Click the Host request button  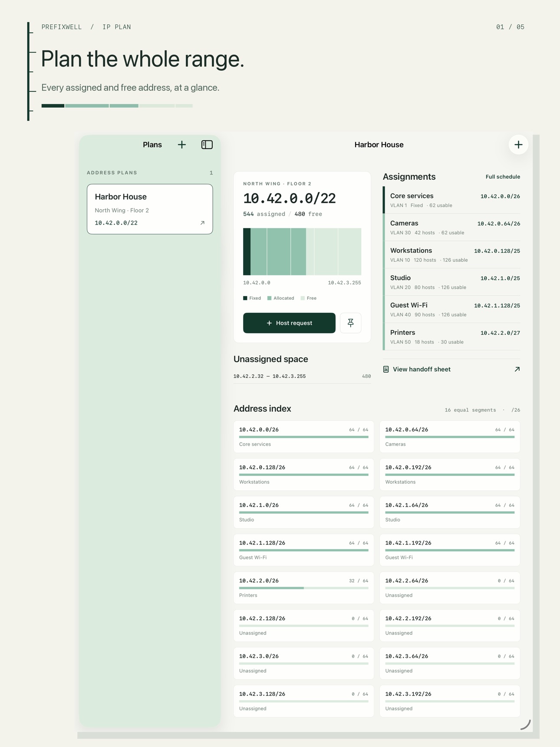click(289, 323)
